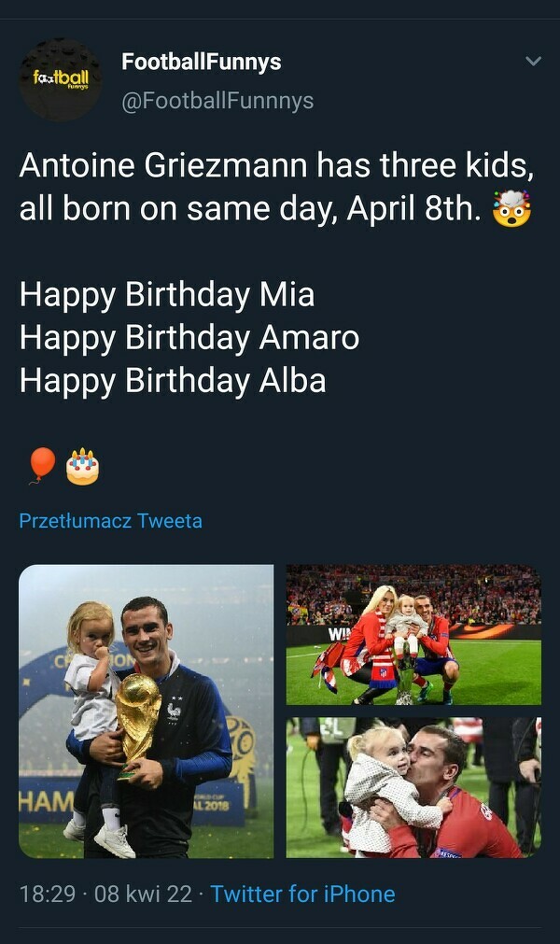Click the 08 kwi 22 date
Image resolution: width=560 pixels, height=944 pixels.
point(143,894)
